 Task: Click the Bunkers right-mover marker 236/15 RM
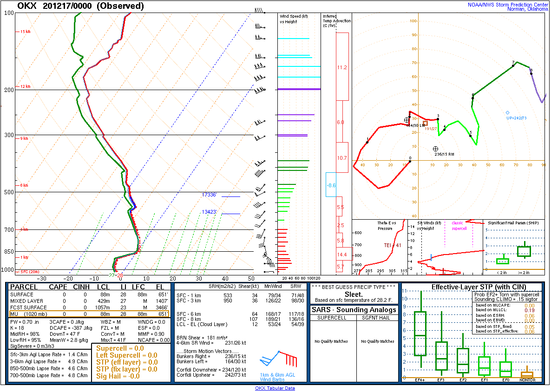(435, 149)
